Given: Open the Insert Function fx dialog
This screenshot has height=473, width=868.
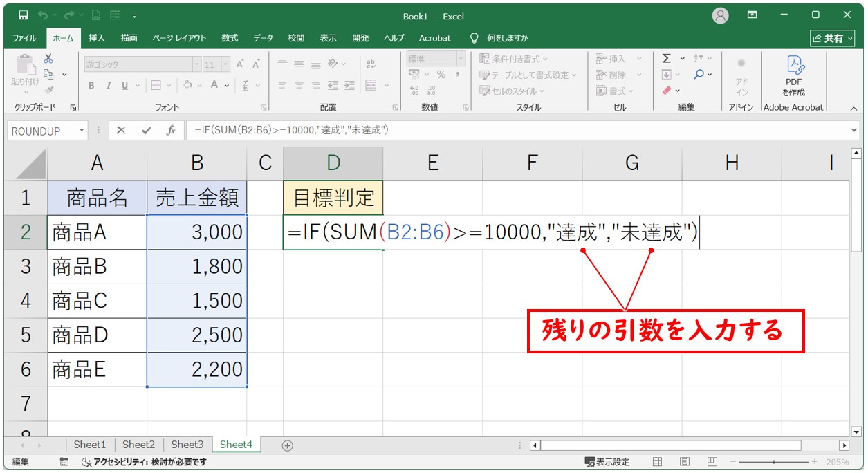Looking at the screenshot, I should pyautogui.click(x=171, y=130).
